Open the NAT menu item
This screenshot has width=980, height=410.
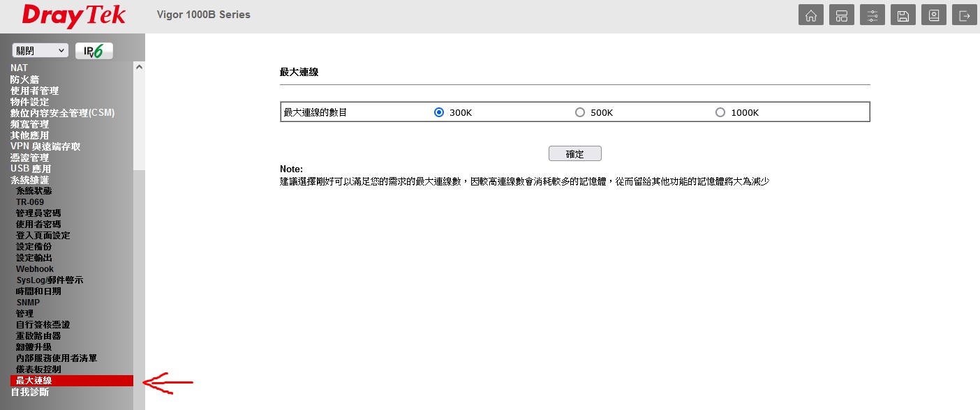click(19, 68)
